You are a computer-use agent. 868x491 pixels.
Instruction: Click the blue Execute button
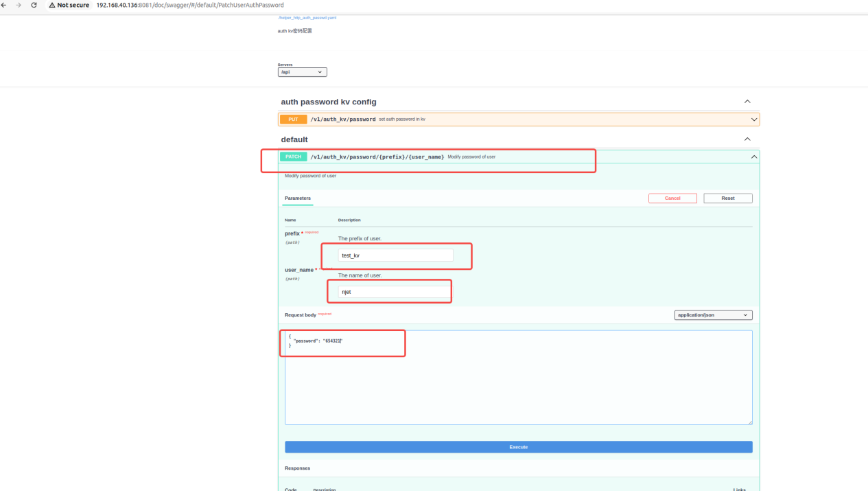coord(518,447)
